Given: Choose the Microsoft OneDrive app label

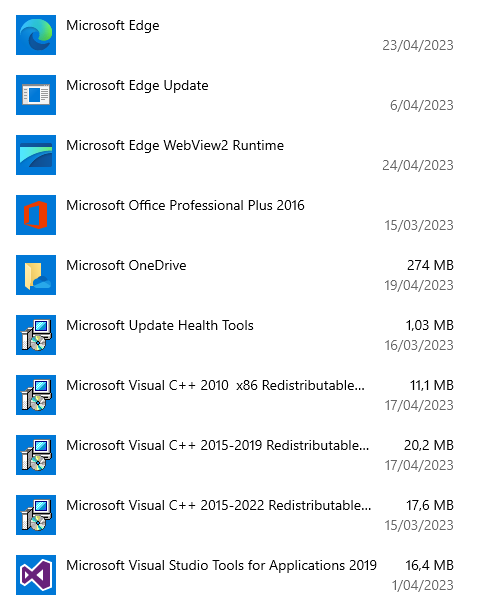Looking at the screenshot, I should point(126,265).
